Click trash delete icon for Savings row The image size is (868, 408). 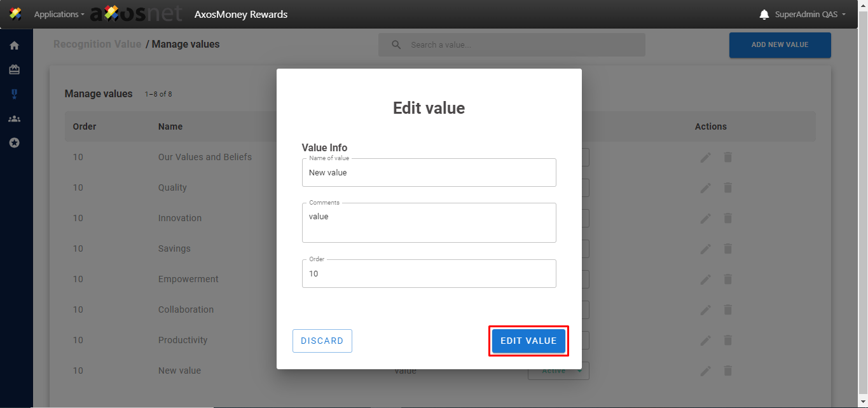[728, 248]
